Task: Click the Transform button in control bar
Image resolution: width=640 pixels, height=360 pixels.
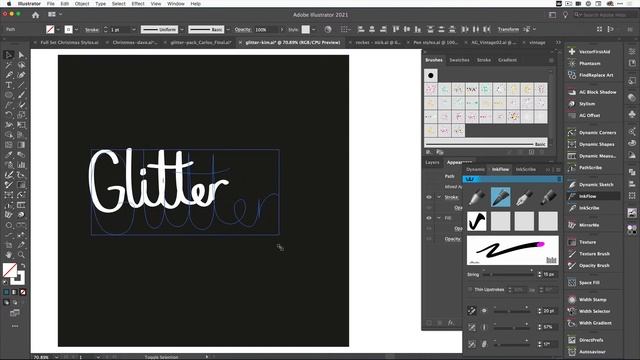Action: (x=508, y=29)
